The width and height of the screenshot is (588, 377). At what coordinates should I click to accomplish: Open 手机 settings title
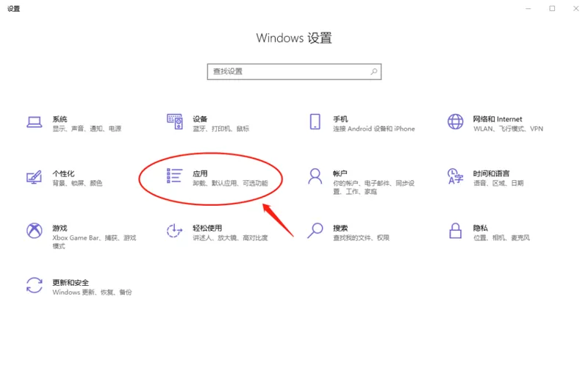[340, 119]
